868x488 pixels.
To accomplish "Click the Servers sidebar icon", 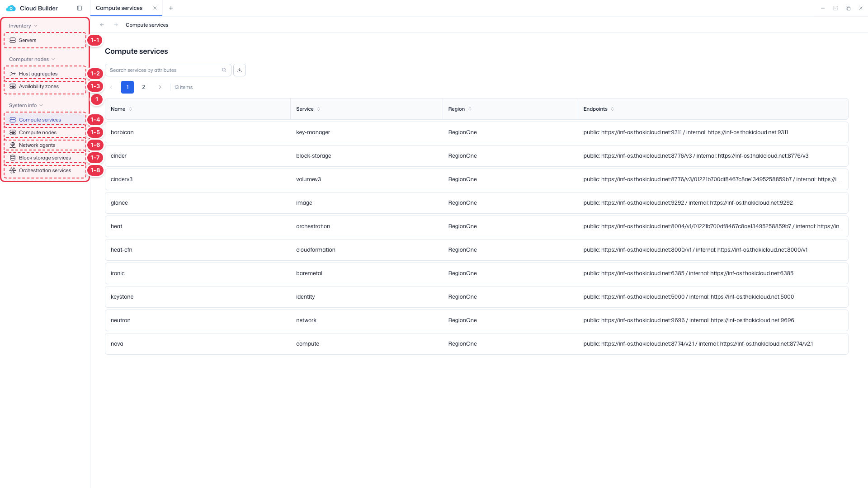I will 13,40.
